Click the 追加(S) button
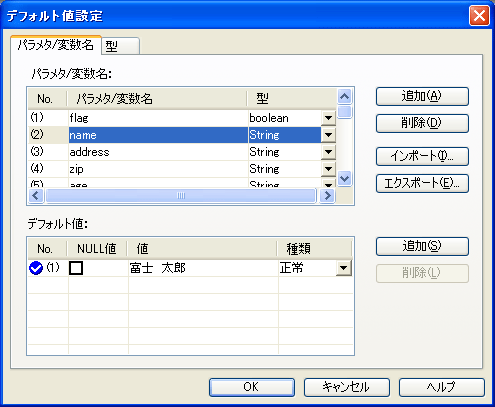The image size is (495, 407). 422,246
